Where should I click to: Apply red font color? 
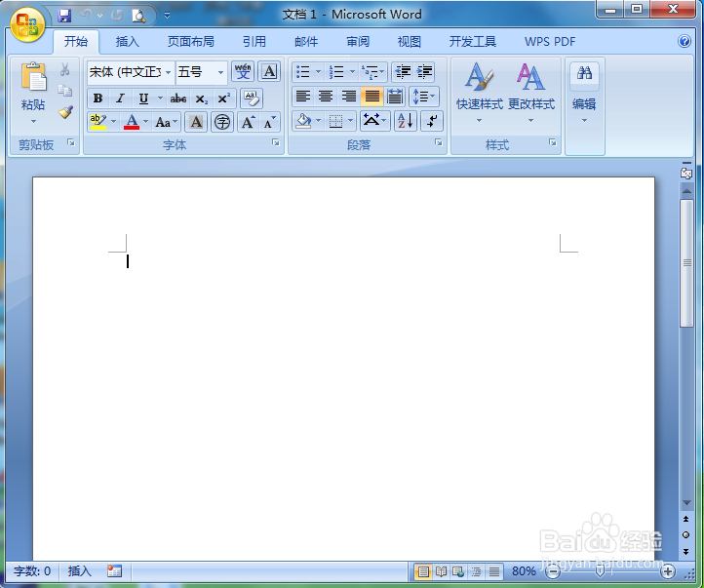(132, 122)
